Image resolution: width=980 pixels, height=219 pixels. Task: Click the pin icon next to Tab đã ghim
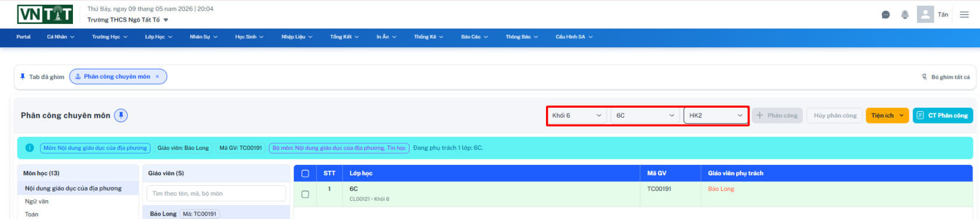pos(23,76)
